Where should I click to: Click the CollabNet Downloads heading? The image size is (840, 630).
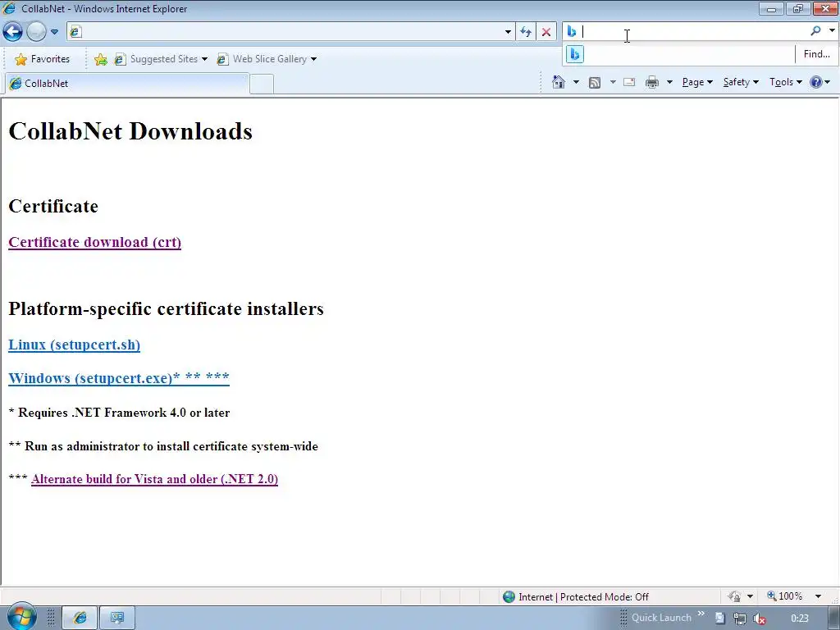[x=130, y=131]
